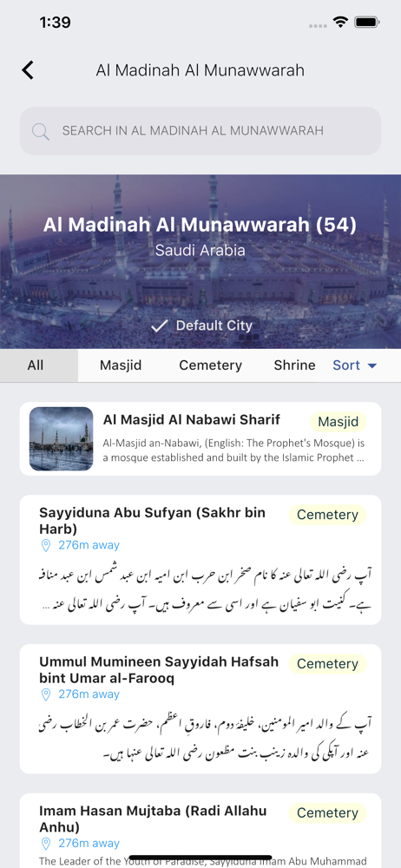Open Sayyiduna Abu Sufyan entry title

[x=152, y=520]
